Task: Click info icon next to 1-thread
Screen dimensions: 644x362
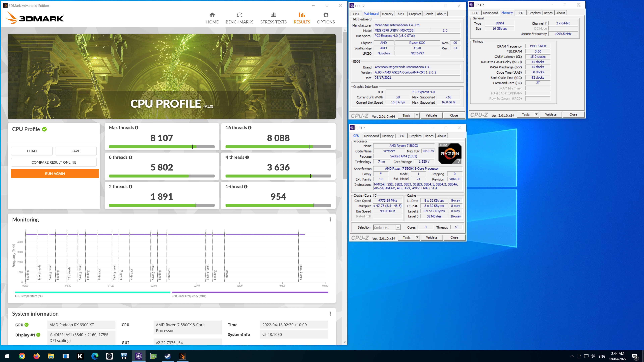Action: [x=246, y=187]
